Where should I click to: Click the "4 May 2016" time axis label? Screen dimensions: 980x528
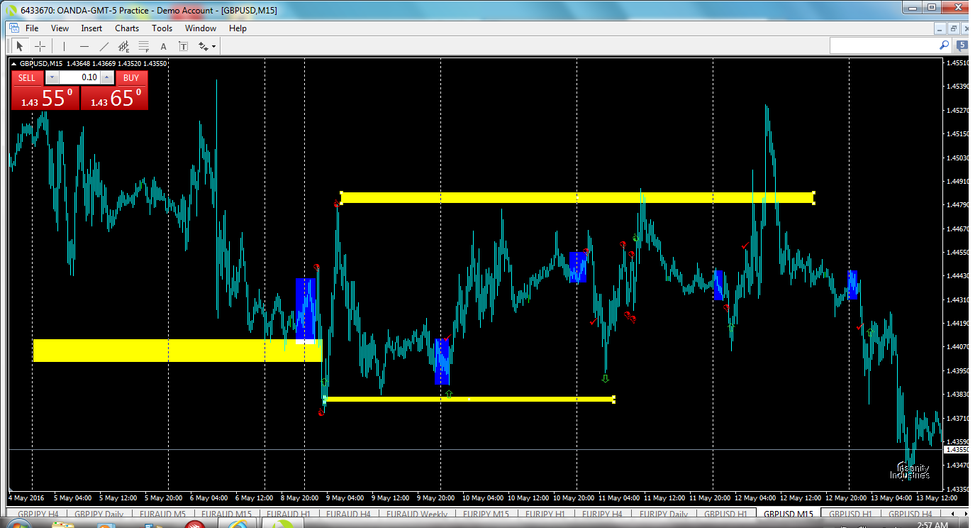coord(26,497)
